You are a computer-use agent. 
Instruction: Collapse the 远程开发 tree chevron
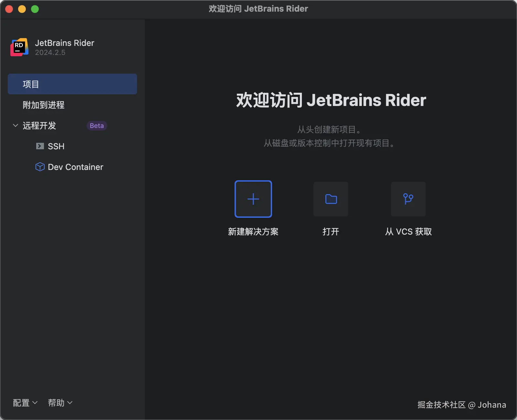point(15,125)
